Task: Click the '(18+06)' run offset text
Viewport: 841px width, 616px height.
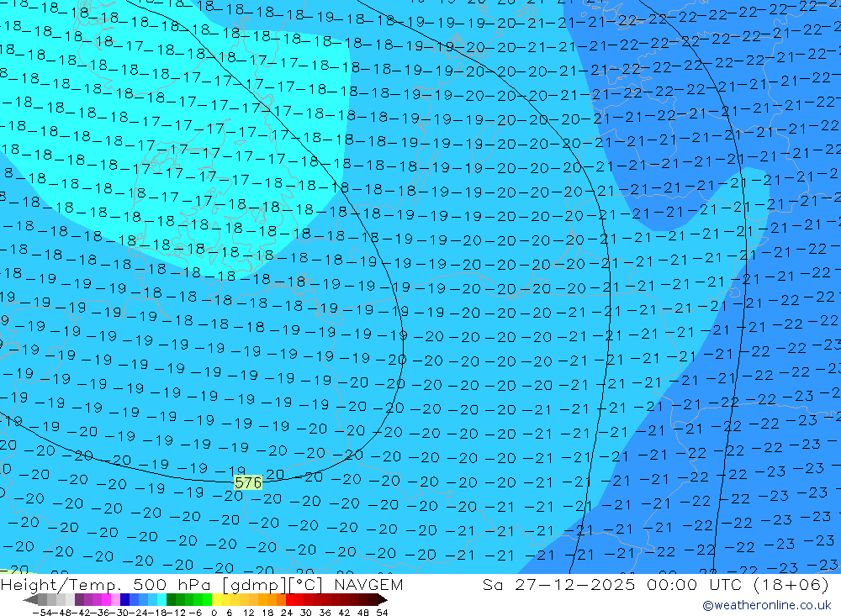Action: pos(791,584)
